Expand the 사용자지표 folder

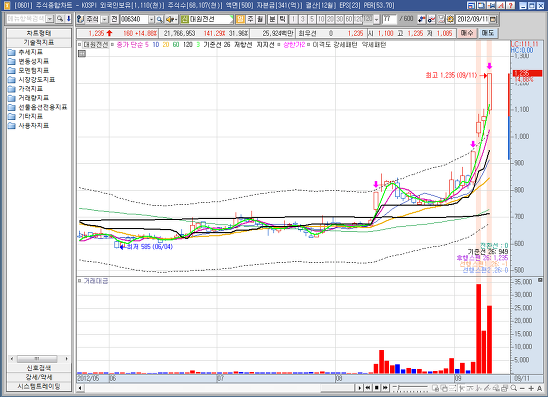tap(29, 125)
